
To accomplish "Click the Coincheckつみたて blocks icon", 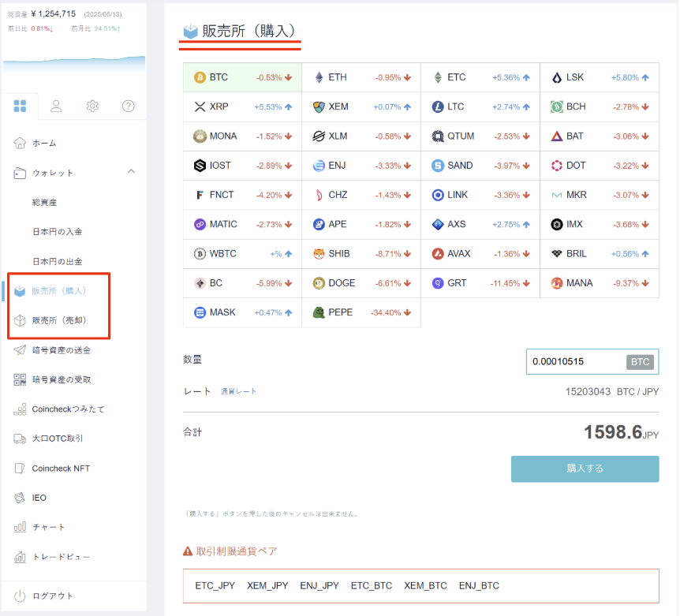I will click(x=20, y=409).
